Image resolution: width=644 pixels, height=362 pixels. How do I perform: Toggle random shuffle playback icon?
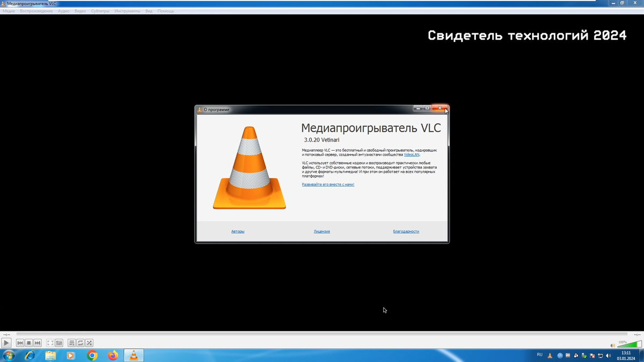coord(89,343)
